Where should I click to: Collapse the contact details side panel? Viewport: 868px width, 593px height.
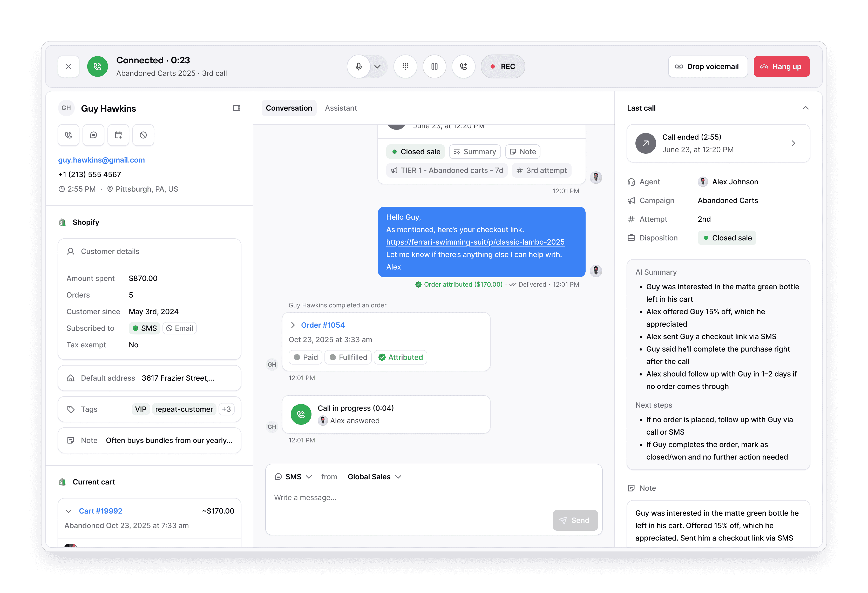coord(236,108)
